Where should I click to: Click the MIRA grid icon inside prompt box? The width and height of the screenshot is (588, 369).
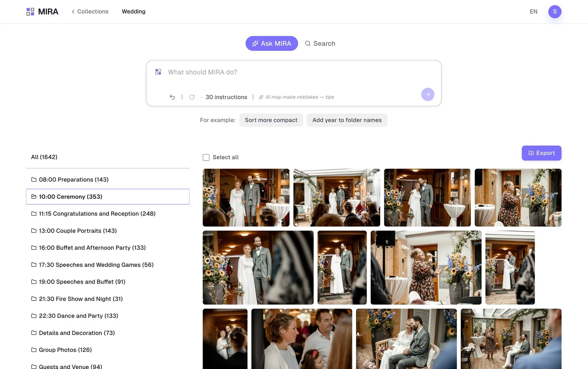[158, 72]
